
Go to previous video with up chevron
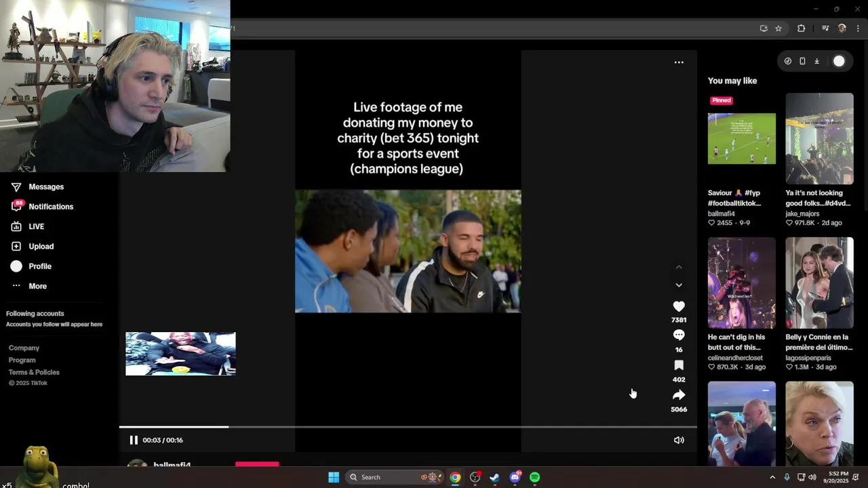point(679,267)
